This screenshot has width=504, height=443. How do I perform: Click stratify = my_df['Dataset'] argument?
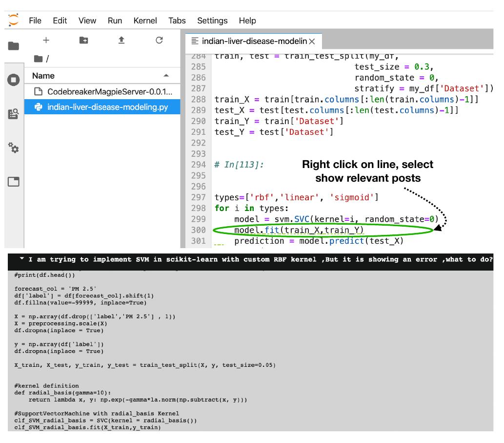coord(424,88)
